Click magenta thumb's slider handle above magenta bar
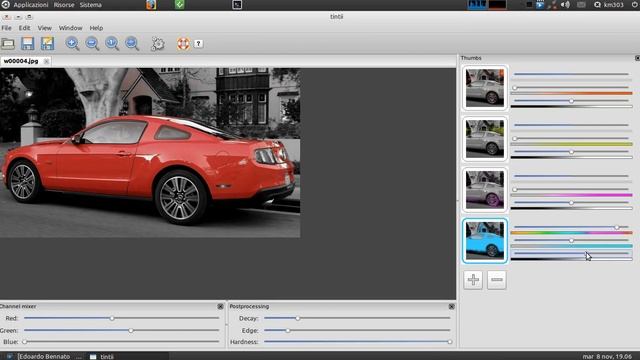Viewport: 640px width, 360px height. [x=515, y=189]
